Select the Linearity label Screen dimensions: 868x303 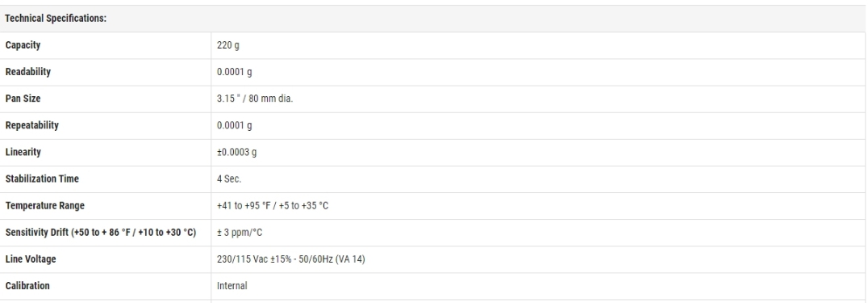point(23,152)
